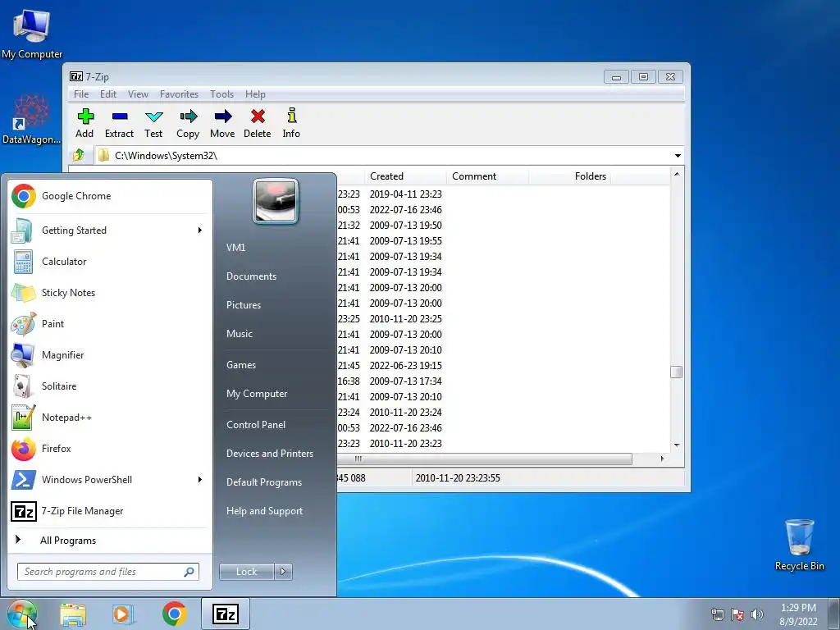Open Chrome from the taskbar
Image resolution: width=840 pixels, height=630 pixels.
point(174,614)
